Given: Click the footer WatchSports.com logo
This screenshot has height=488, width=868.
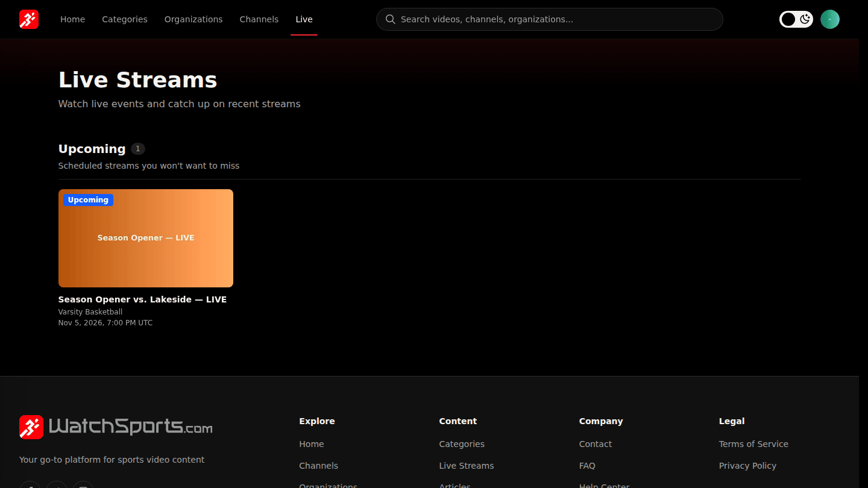Looking at the screenshot, I should point(116,427).
